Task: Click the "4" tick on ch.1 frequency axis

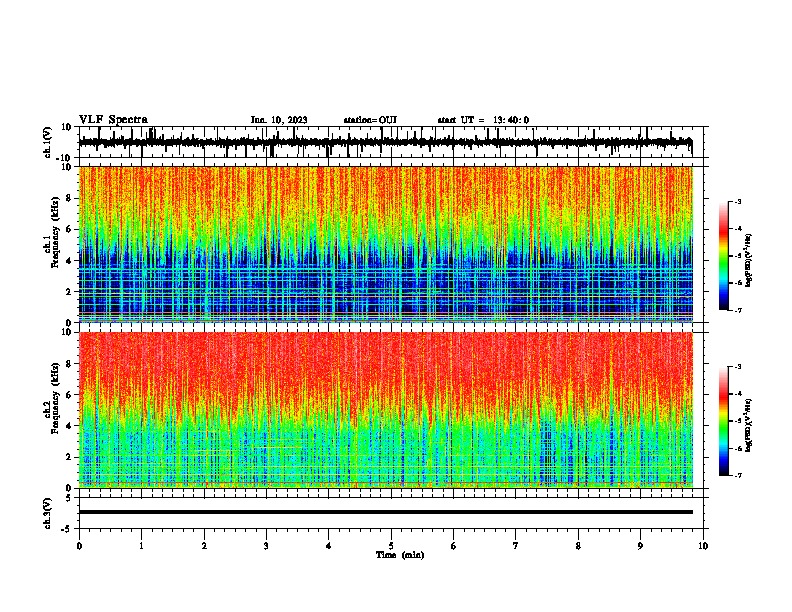Action: point(69,261)
